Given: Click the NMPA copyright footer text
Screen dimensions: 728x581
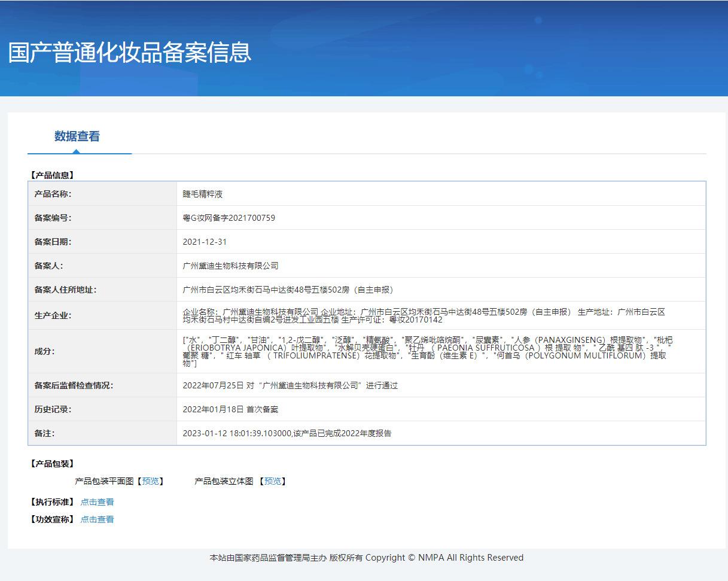Looking at the screenshot, I should [x=366, y=558].
